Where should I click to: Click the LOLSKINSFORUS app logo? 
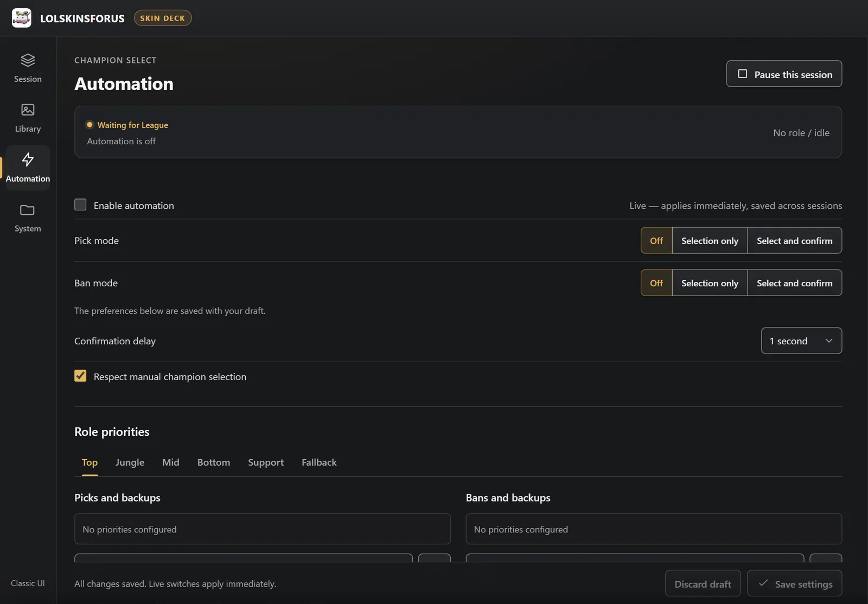click(x=22, y=18)
